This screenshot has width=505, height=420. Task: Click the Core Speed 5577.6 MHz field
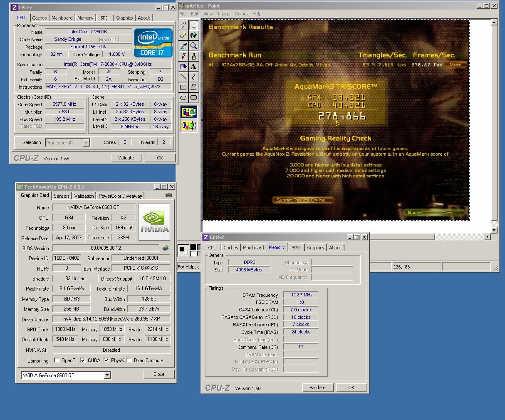coord(64,104)
